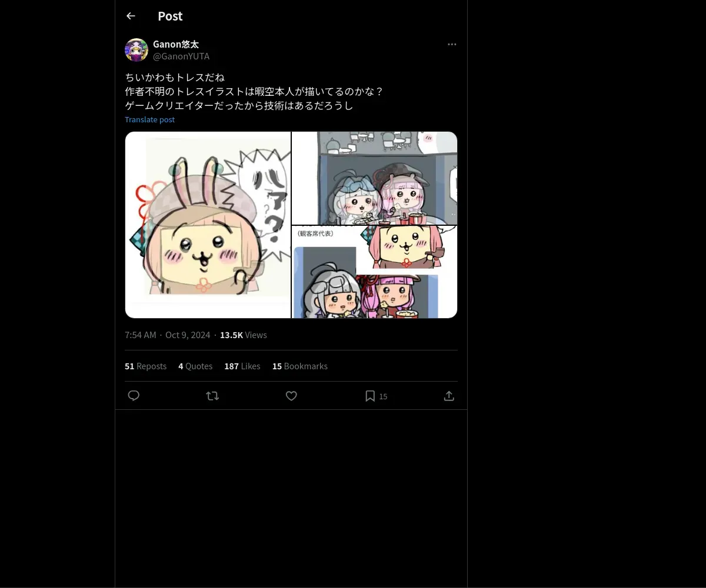Like the post with heart icon
This screenshot has height=588, width=706.
point(291,396)
